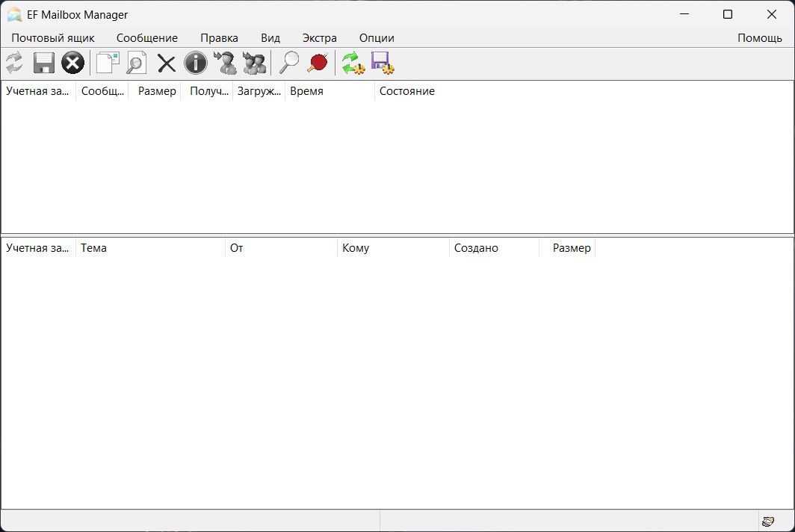Click the message preview page-with-magnifier icon

pyautogui.click(x=136, y=64)
